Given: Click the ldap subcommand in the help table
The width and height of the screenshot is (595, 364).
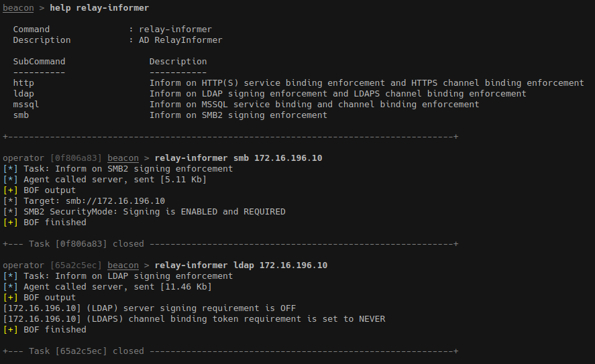Looking at the screenshot, I should (23, 94).
